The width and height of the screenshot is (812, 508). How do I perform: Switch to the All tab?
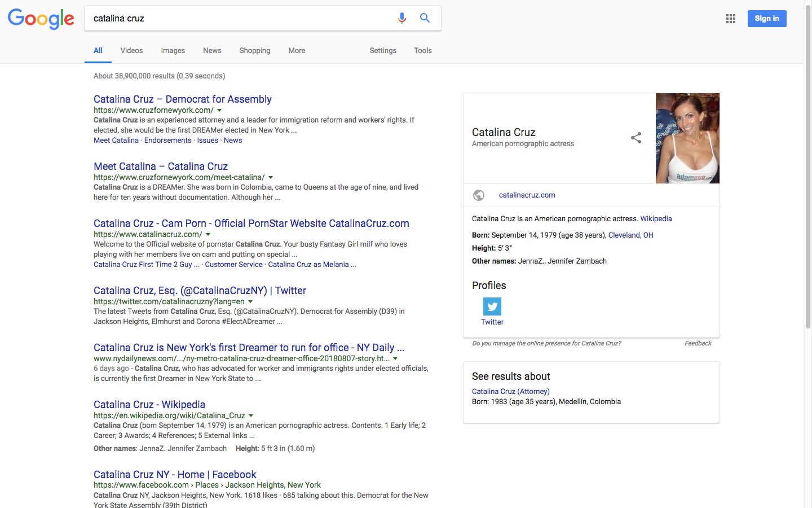tap(98, 50)
